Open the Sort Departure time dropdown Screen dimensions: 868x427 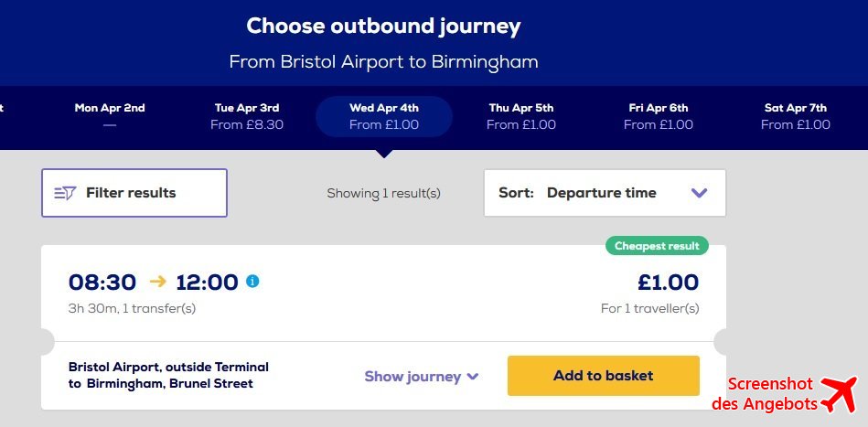[605, 193]
